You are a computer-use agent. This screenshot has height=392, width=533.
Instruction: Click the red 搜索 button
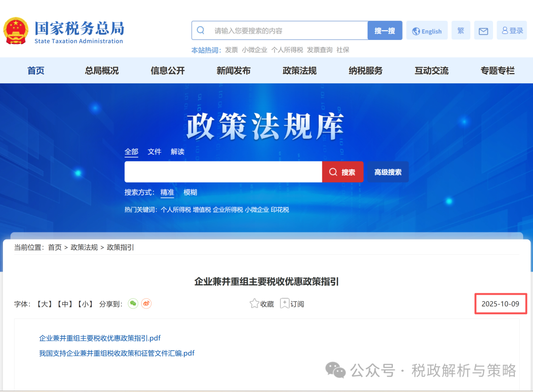tap(343, 172)
